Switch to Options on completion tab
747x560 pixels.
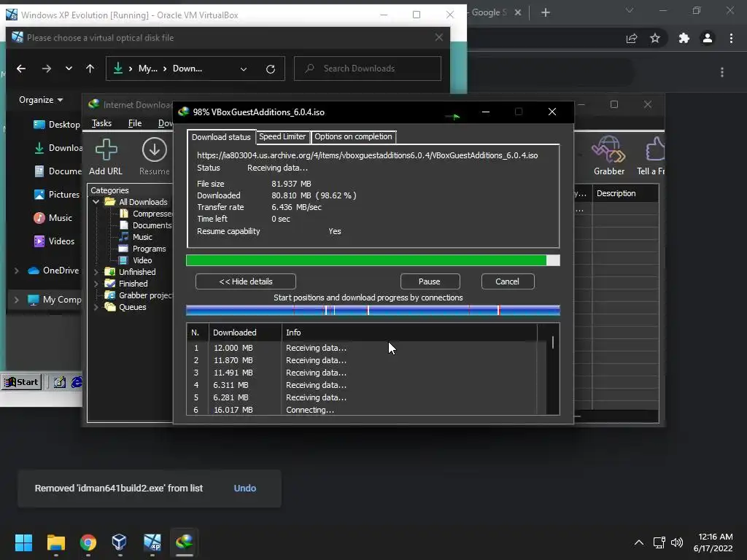tap(353, 136)
